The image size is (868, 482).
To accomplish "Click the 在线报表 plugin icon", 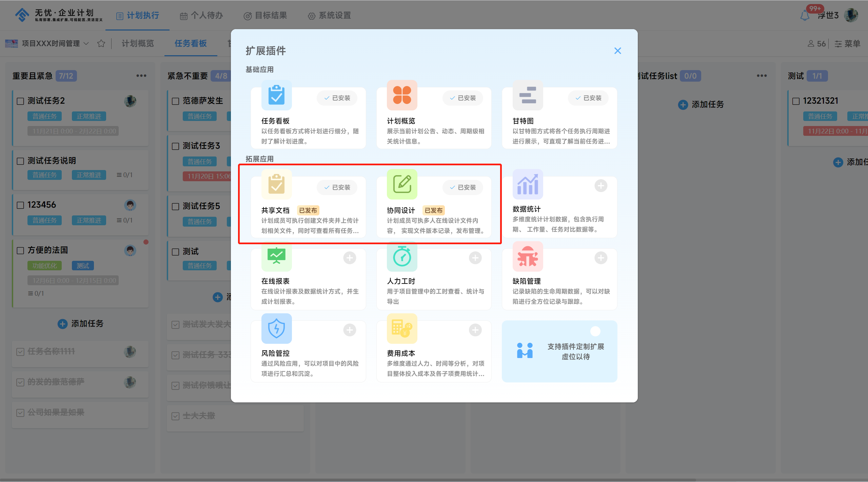I will point(276,257).
